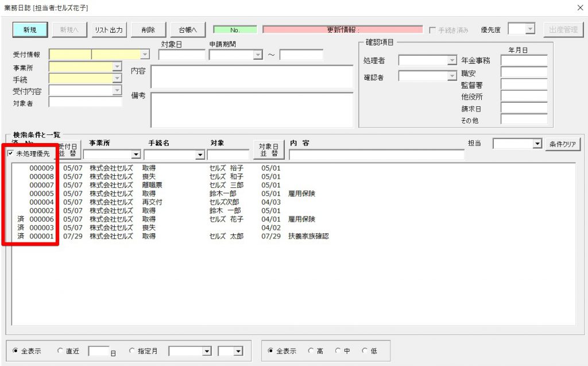588x366 pixels.
Task: Click the 年金事務 date field
Action: [524, 60]
